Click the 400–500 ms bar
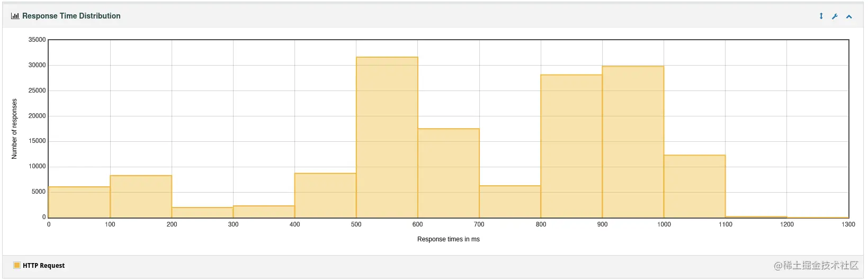868x280 pixels. 325,195
